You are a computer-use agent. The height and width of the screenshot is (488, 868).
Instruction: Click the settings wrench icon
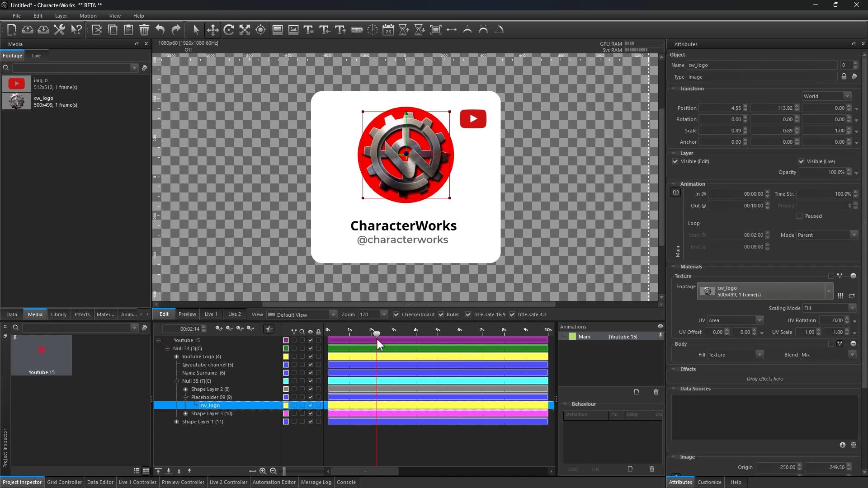pos(59,30)
